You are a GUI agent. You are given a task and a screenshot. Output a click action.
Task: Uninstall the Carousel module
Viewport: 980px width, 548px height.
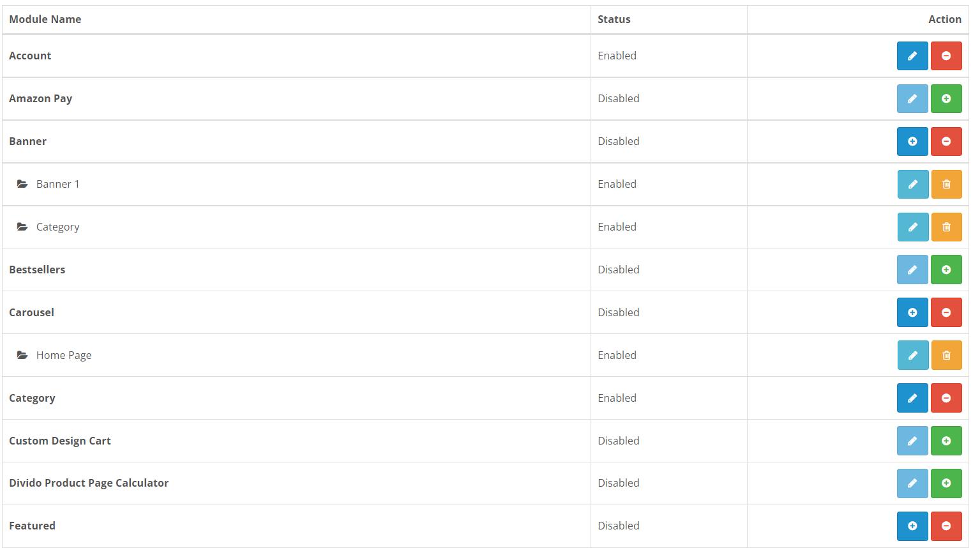click(946, 312)
